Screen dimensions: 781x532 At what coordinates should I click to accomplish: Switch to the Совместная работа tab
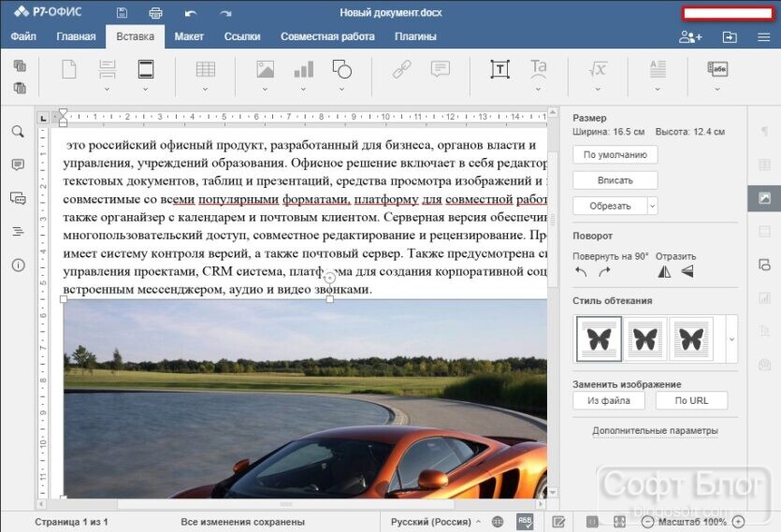[x=327, y=36]
